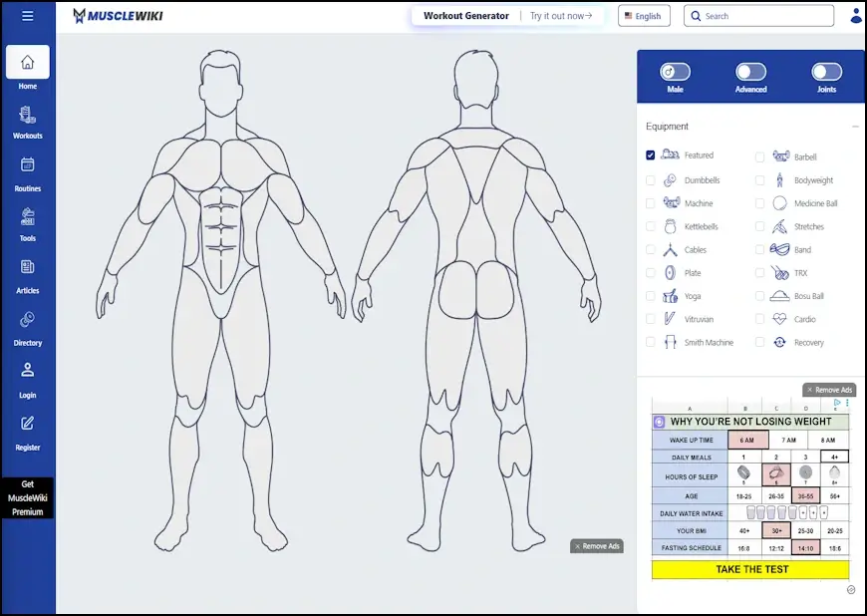The image size is (867, 616).
Task: Collapse the Equipment section
Action: point(855,127)
